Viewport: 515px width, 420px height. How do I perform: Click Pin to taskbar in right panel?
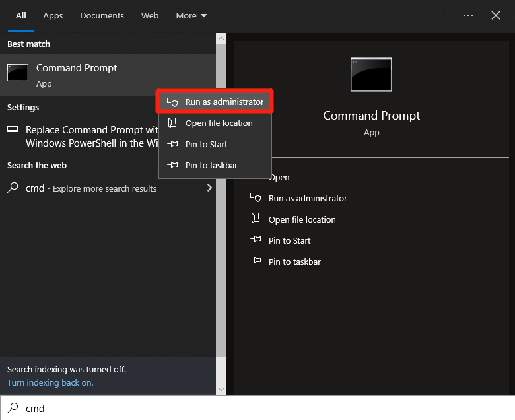pyautogui.click(x=294, y=262)
